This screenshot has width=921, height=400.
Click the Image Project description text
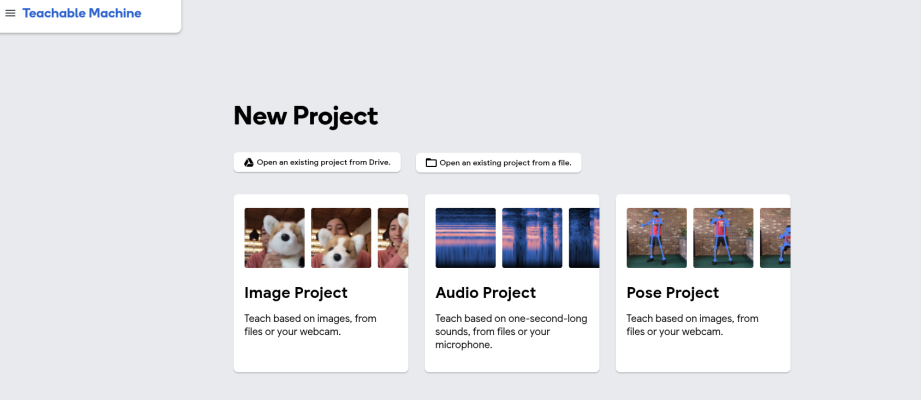tap(310, 325)
